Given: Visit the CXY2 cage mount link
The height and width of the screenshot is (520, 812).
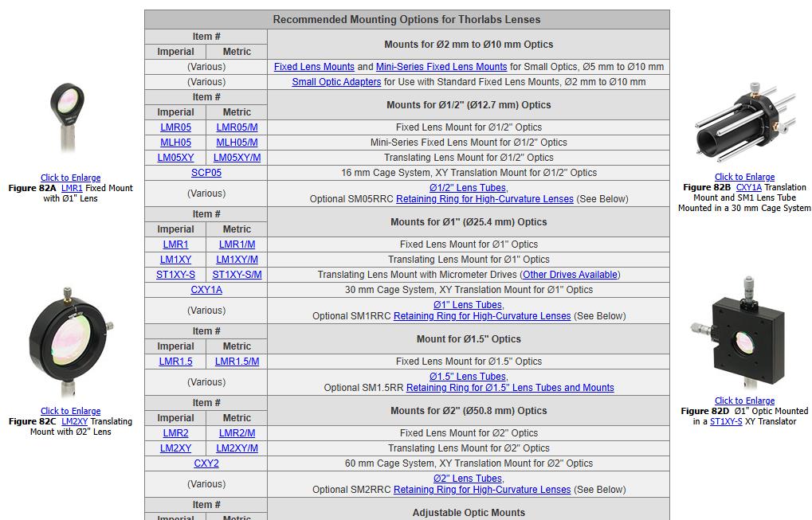Looking at the screenshot, I should click(206, 463).
